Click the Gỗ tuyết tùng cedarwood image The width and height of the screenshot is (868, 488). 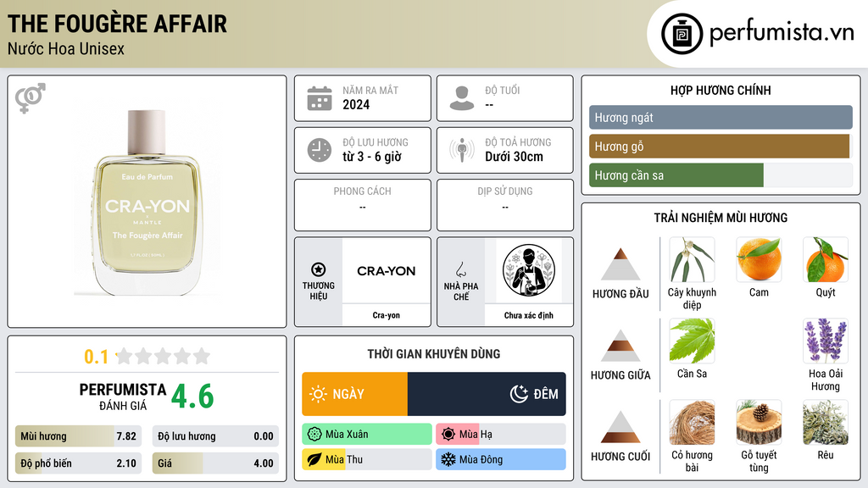759,422
